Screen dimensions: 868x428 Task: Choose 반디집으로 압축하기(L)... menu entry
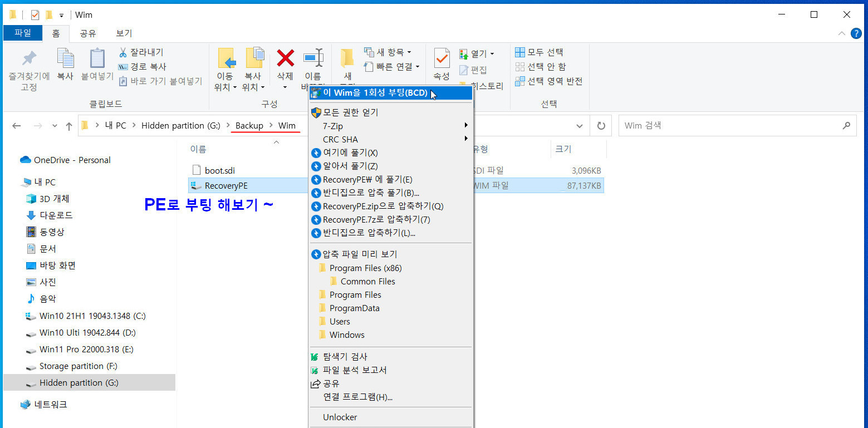[391, 233]
